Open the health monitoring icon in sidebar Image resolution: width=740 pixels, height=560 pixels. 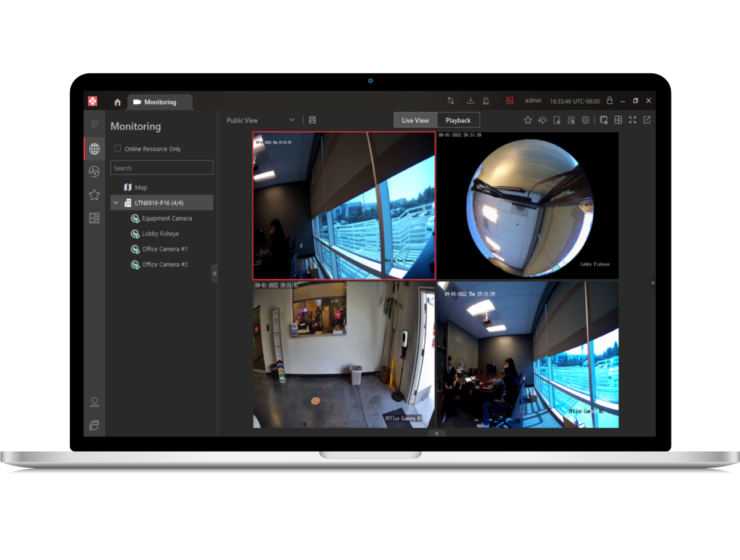pos(94,172)
